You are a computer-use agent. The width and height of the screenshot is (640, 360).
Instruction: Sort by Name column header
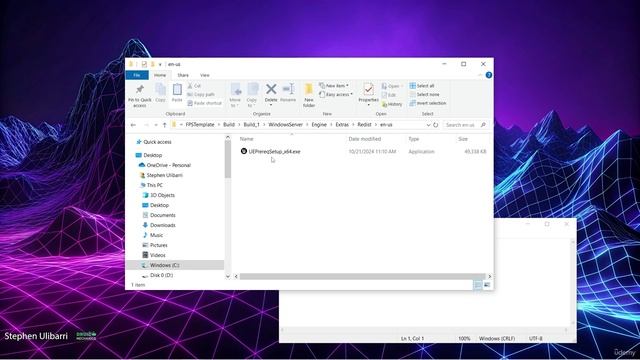click(247, 139)
